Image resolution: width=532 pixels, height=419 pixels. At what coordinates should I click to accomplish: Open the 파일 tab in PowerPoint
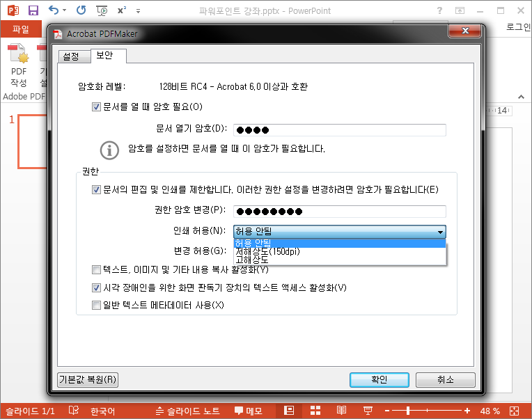[x=21, y=29]
